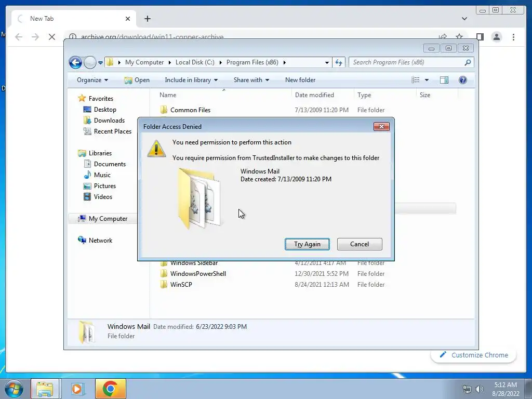Open the Chrome profile icon

(x=496, y=37)
